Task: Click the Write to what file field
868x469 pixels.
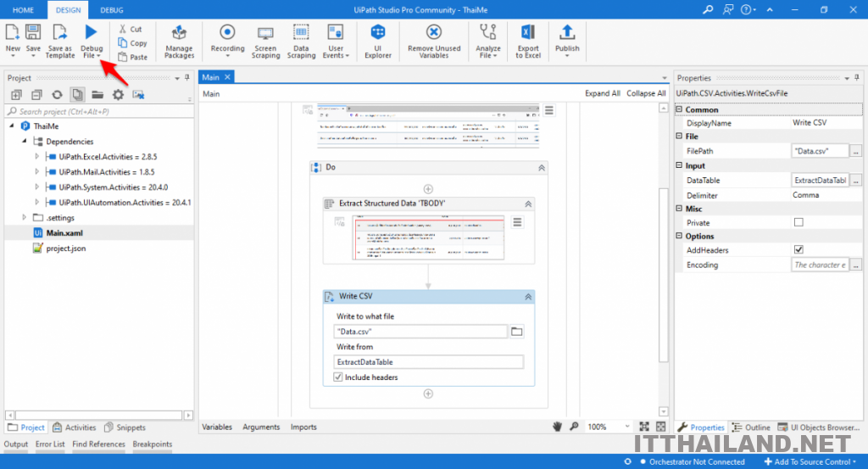Action: [x=420, y=332]
